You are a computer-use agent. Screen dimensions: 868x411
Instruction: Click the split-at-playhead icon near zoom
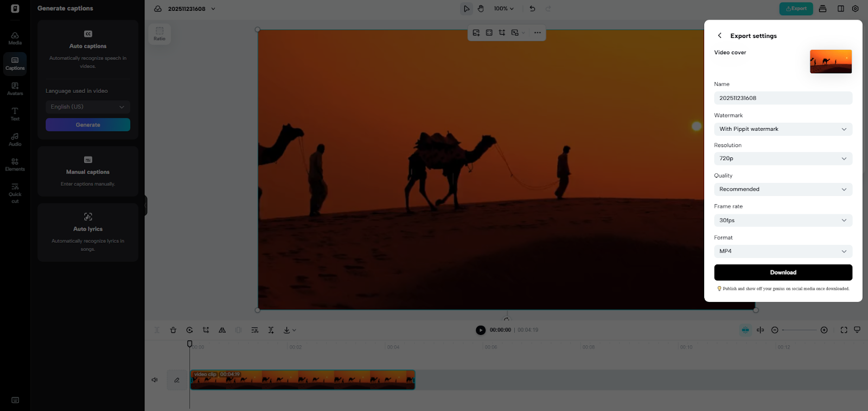pyautogui.click(x=760, y=330)
